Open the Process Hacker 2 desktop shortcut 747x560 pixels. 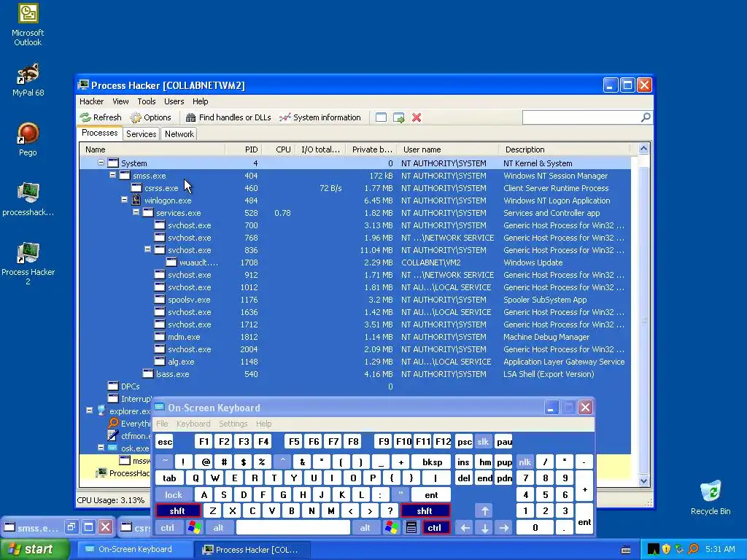28,263
